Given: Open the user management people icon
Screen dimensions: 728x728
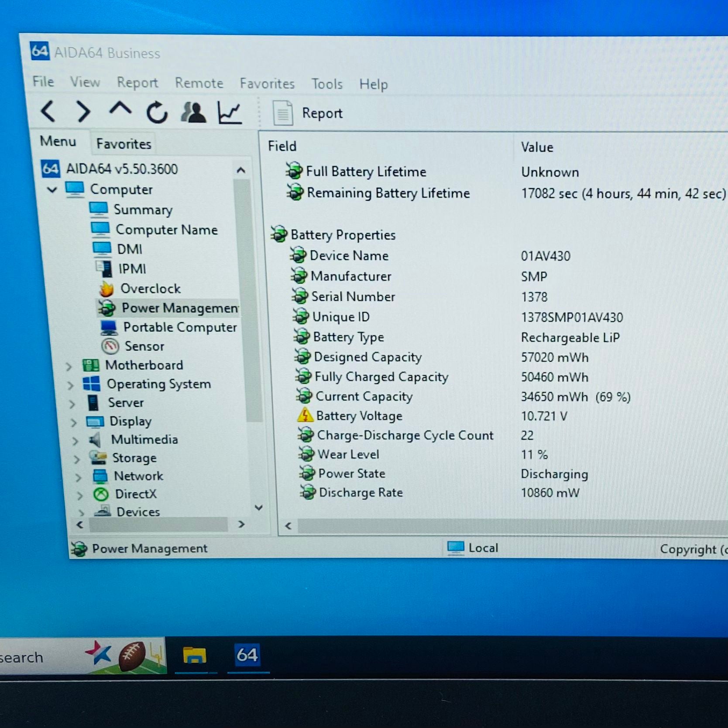Looking at the screenshot, I should [193, 113].
